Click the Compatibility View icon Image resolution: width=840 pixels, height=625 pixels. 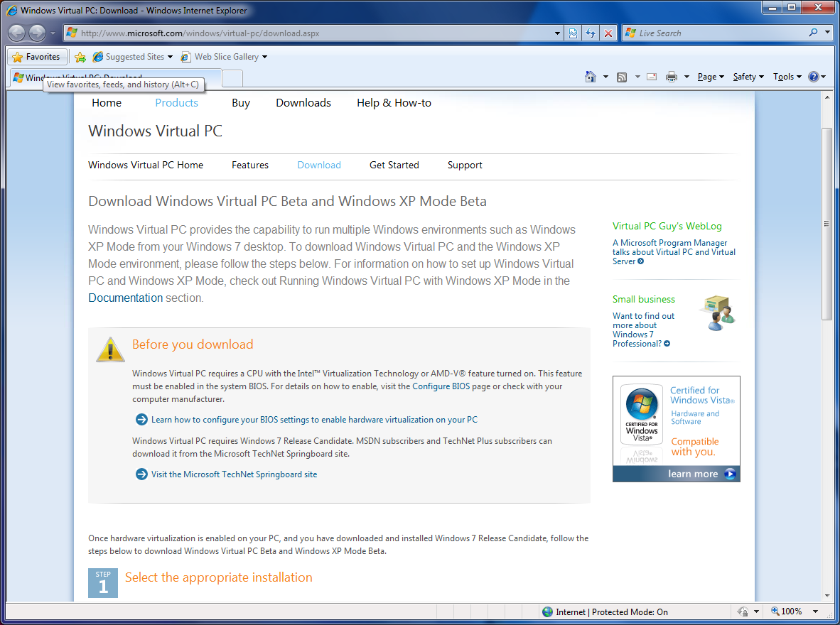coord(573,33)
